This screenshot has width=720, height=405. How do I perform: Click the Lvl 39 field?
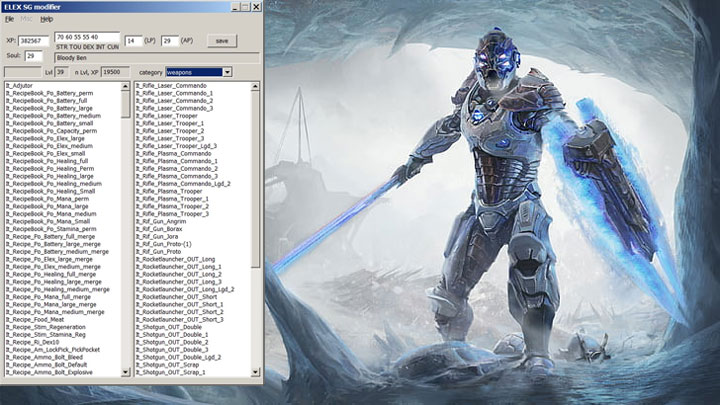pyautogui.click(x=62, y=72)
